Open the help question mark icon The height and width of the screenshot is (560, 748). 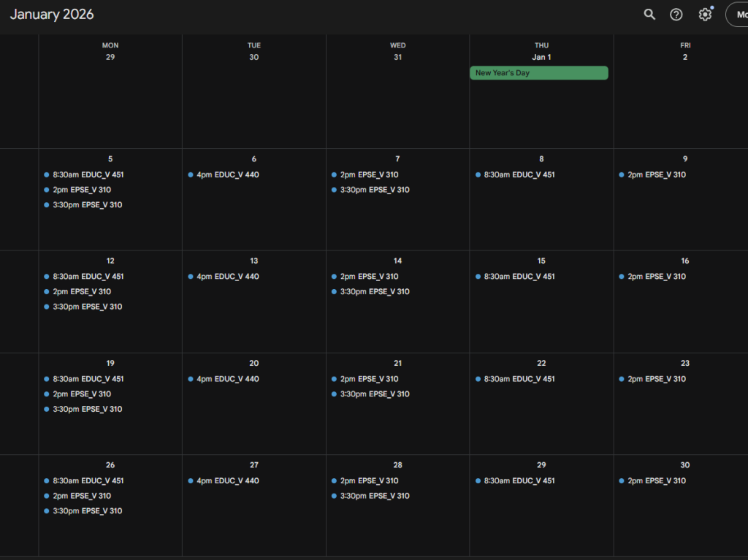coord(676,15)
